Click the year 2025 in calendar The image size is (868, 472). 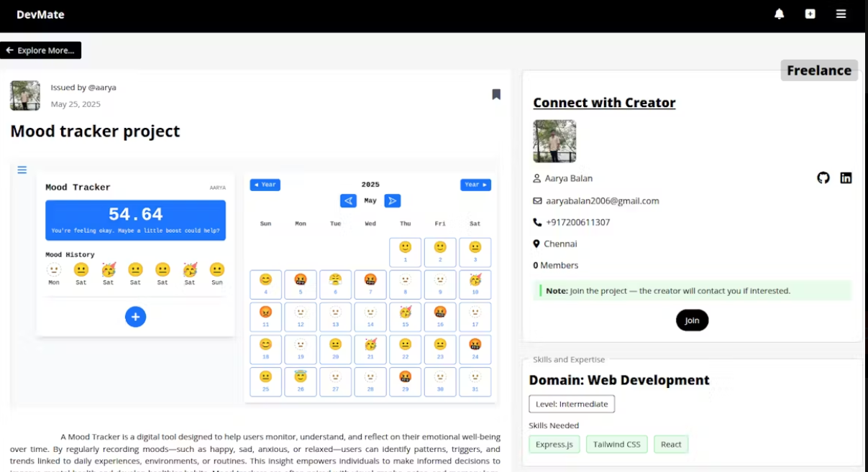coord(370,185)
